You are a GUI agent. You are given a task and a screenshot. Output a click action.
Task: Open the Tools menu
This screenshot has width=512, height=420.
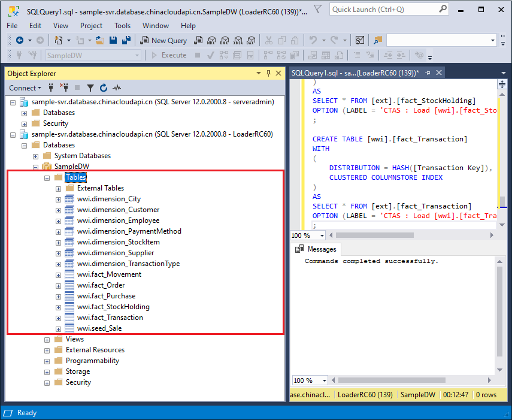(122, 26)
